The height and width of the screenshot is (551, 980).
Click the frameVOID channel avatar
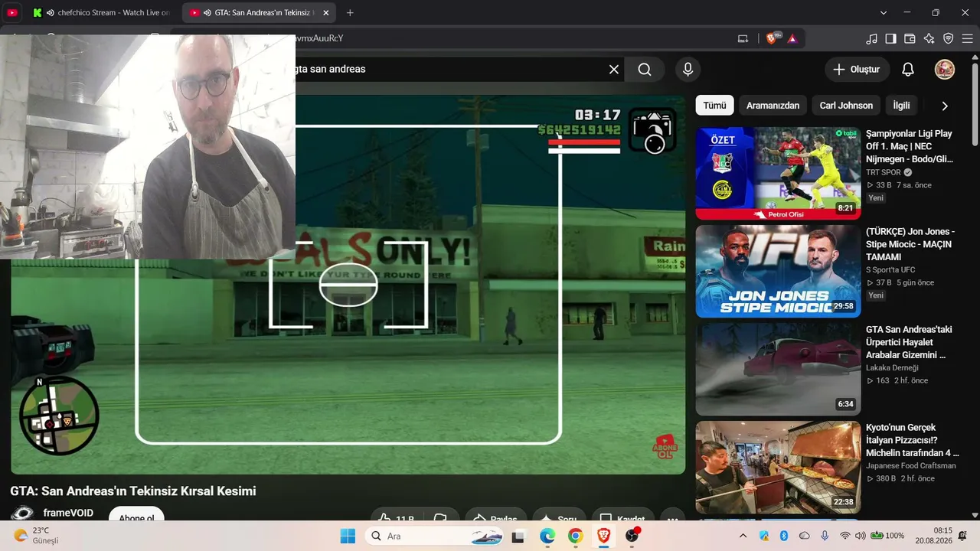click(x=22, y=514)
